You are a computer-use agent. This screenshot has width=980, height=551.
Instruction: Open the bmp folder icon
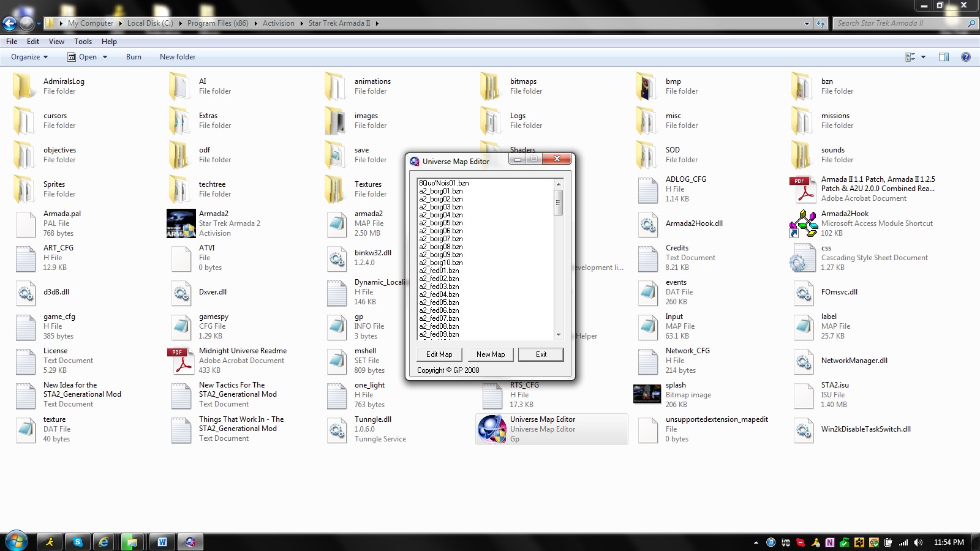[647, 86]
